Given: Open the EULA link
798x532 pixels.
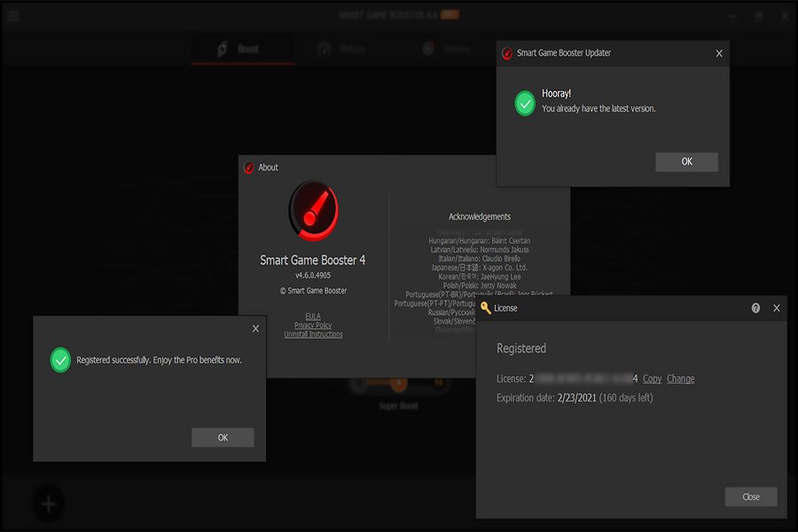Looking at the screenshot, I should pos(313,317).
